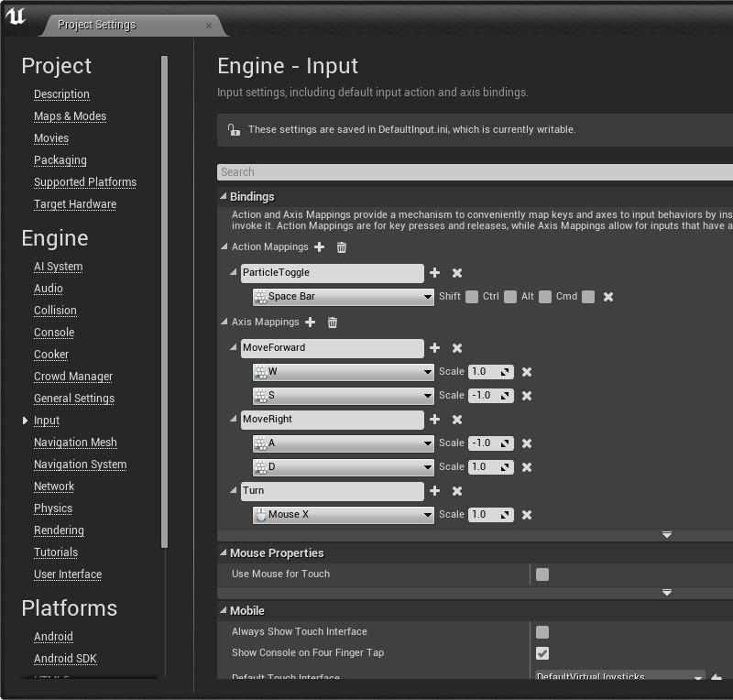Delete all Action Mappings using trash icon
The height and width of the screenshot is (700, 733).
coord(342,247)
